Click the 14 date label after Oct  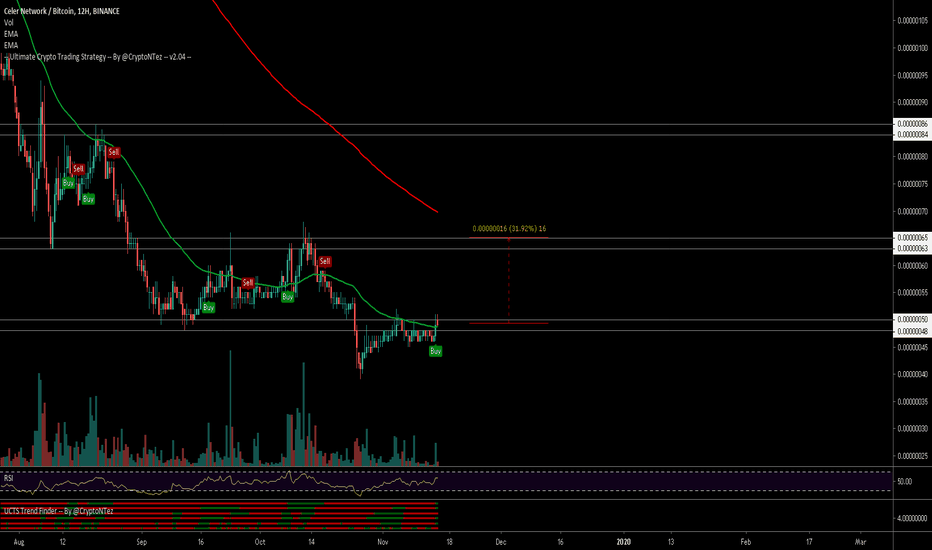pos(311,542)
